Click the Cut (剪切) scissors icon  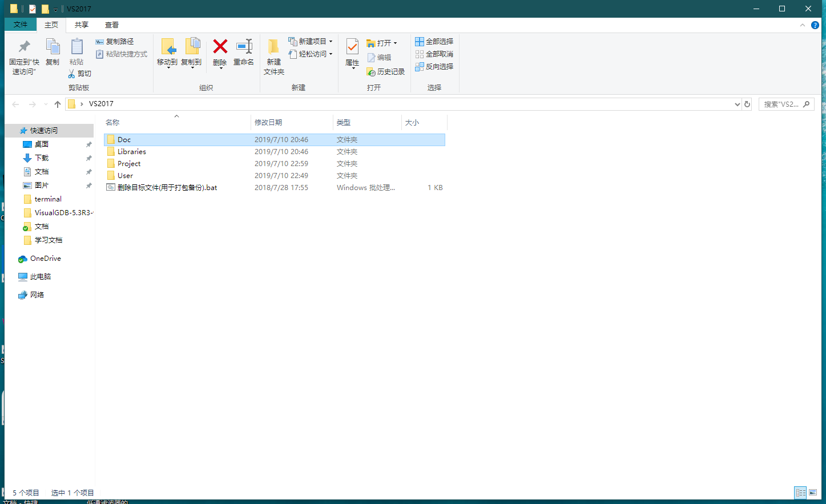[x=72, y=74]
